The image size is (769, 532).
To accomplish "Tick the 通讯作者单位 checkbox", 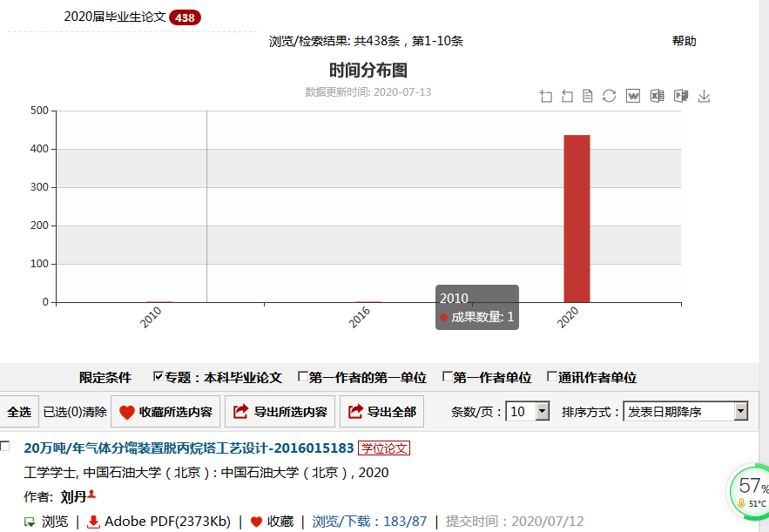I will [x=551, y=377].
